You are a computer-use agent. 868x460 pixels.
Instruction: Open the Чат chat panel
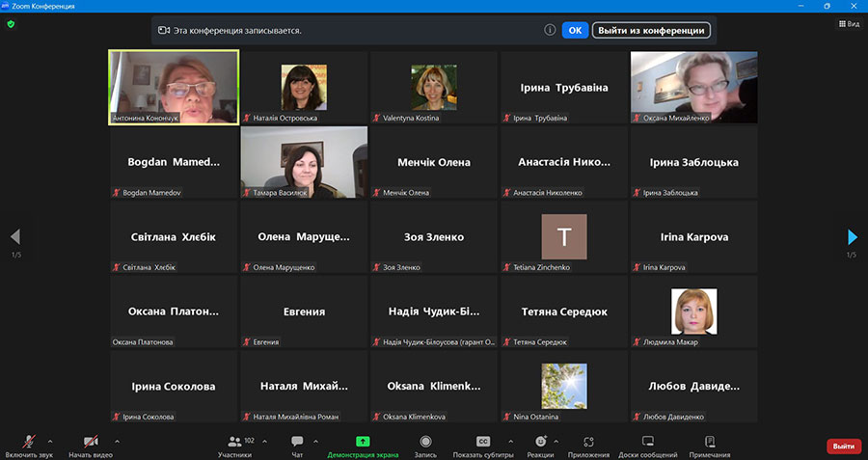[297, 442]
